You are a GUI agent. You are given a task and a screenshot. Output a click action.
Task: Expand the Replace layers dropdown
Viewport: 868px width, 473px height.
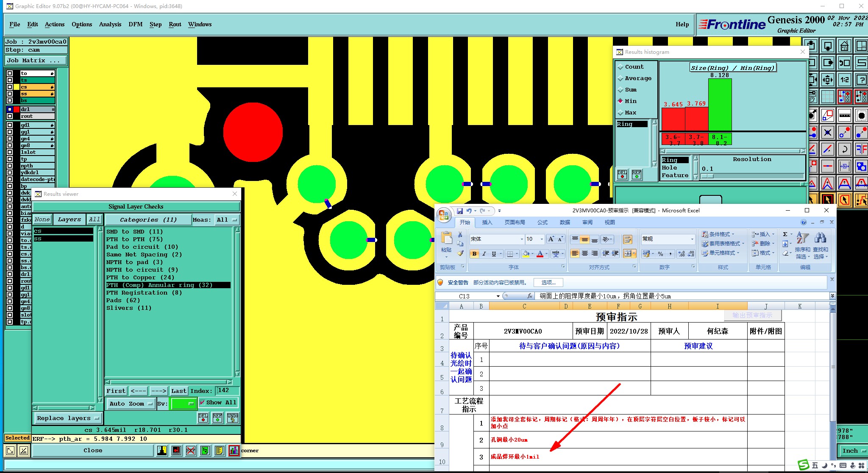coord(68,418)
